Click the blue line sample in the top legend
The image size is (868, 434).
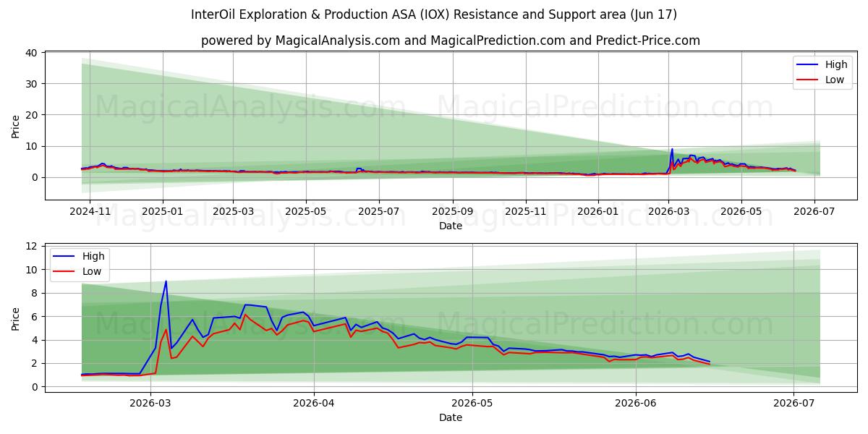tap(807, 65)
